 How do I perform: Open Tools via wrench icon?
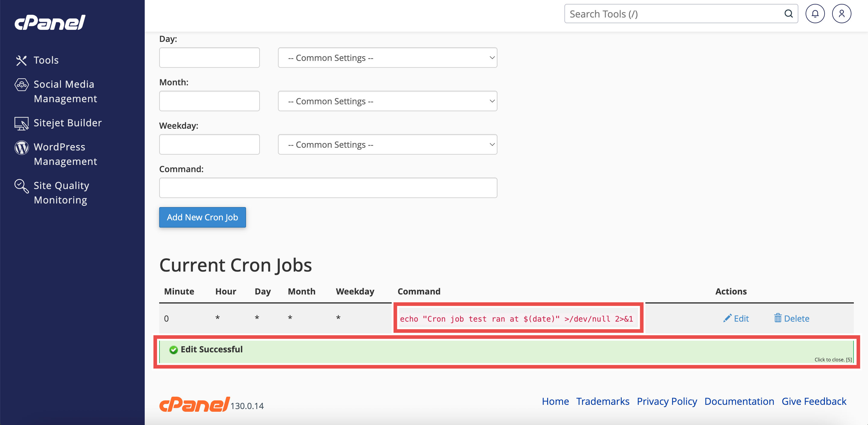(x=21, y=60)
